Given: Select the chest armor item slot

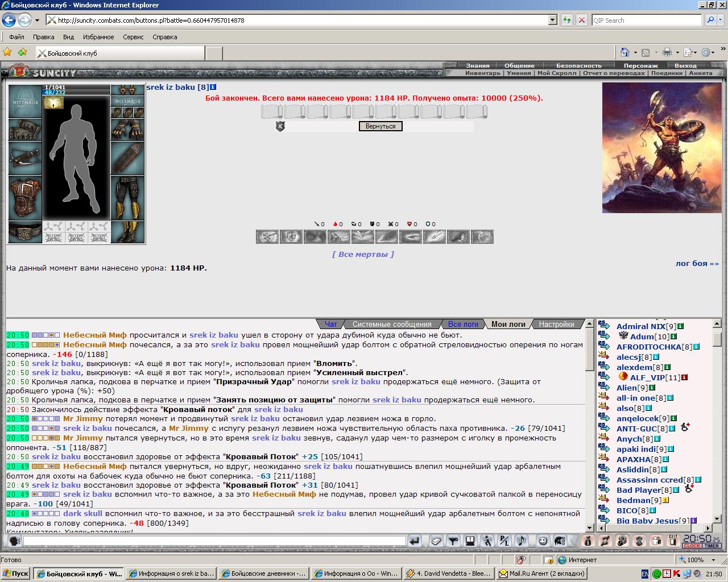Looking at the screenshot, I should point(25,198).
